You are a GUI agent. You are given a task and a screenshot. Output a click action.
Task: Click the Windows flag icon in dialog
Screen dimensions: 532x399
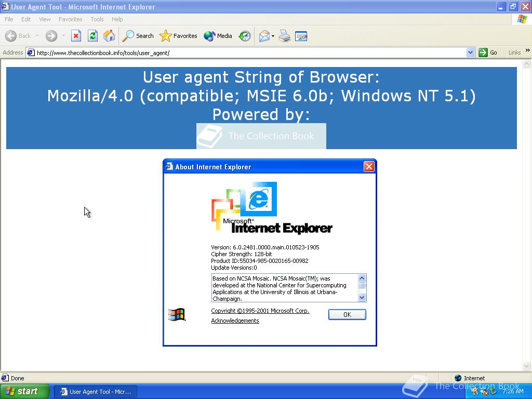coord(177,314)
